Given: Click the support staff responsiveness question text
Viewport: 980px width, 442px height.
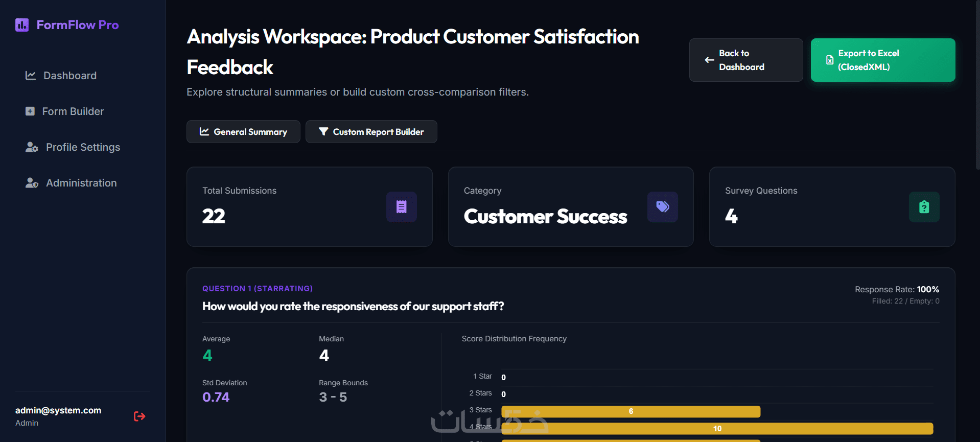Looking at the screenshot, I should click(353, 306).
